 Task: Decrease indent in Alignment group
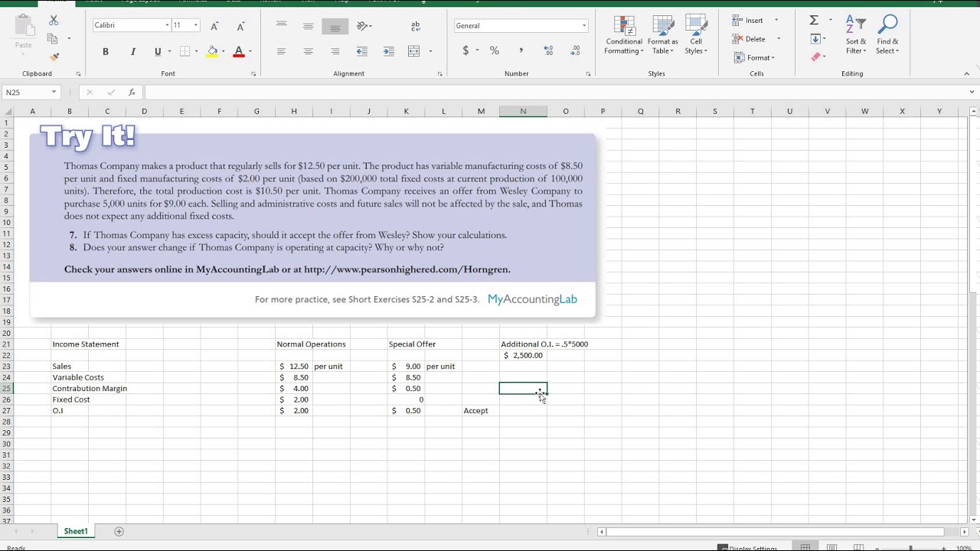coord(362,51)
